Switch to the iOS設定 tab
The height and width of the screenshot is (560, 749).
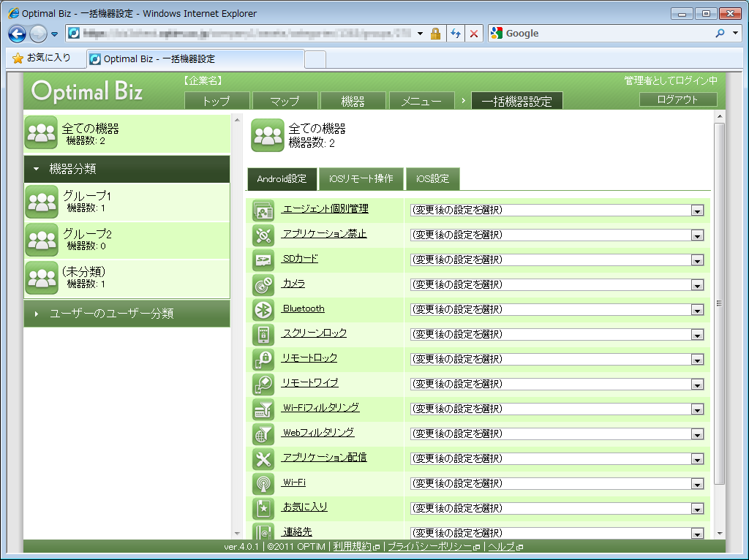433,179
